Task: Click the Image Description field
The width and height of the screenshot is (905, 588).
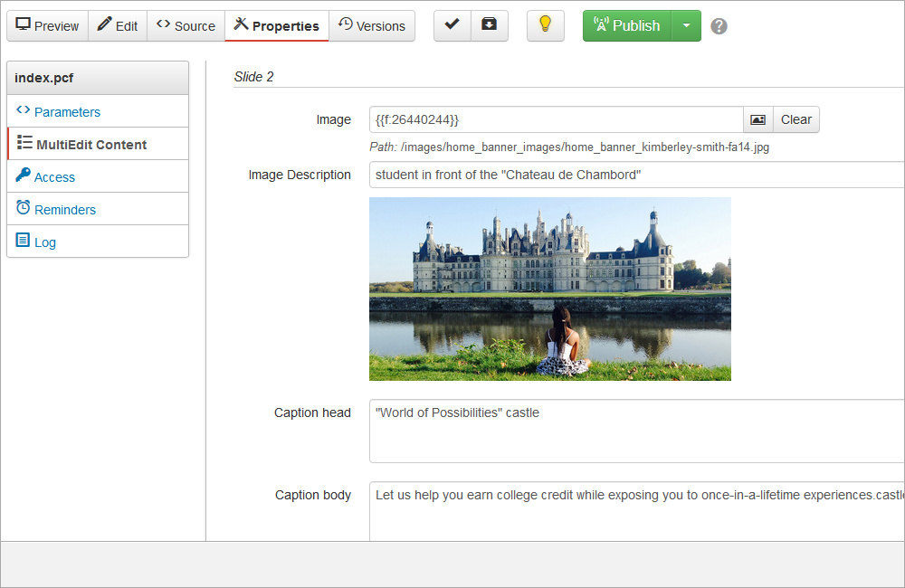Action: (636, 175)
